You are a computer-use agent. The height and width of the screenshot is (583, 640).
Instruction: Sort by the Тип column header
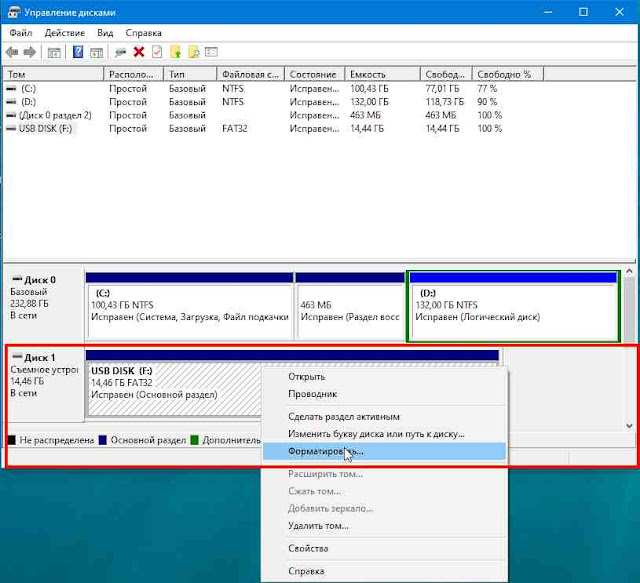pyautogui.click(x=190, y=74)
